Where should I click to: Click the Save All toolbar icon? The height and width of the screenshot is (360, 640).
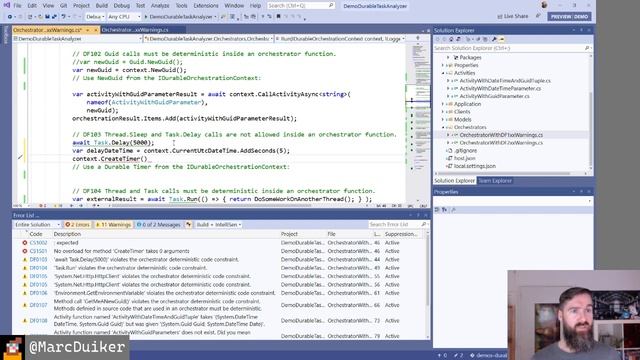point(54,17)
